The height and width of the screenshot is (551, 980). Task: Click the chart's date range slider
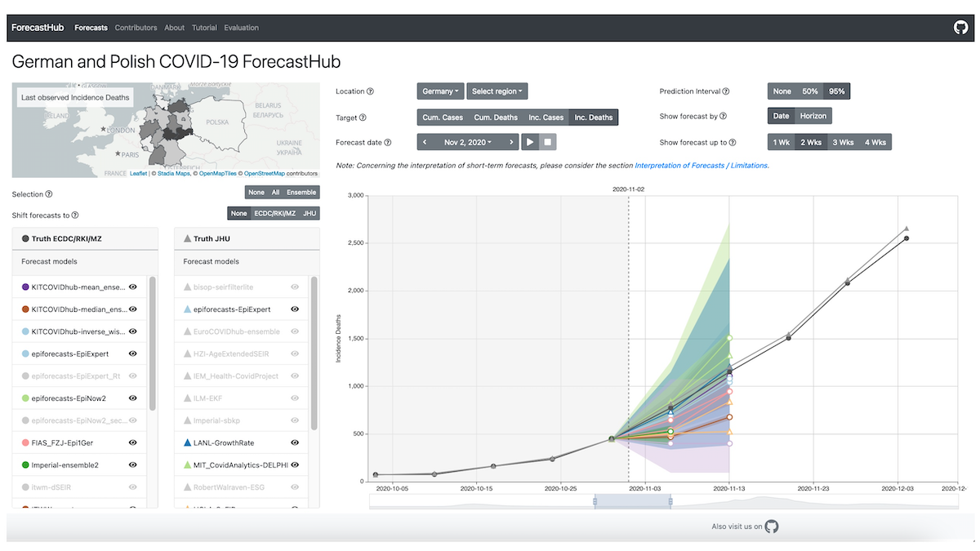633,501
